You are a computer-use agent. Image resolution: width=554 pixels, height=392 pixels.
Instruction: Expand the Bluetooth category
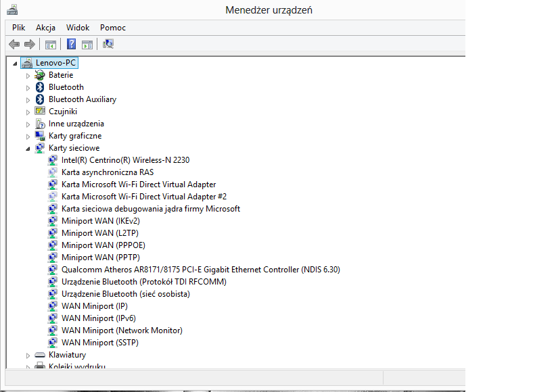pyautogui.click(x=28, y=88)
